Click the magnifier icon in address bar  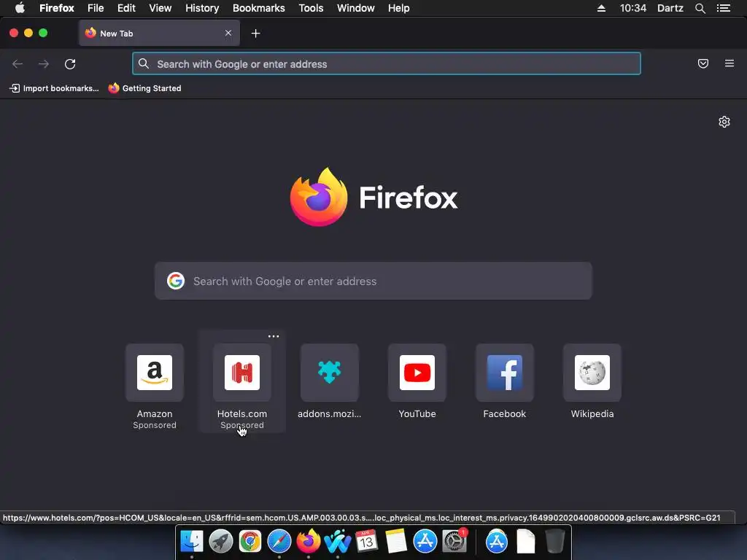[x=144, y=64]
